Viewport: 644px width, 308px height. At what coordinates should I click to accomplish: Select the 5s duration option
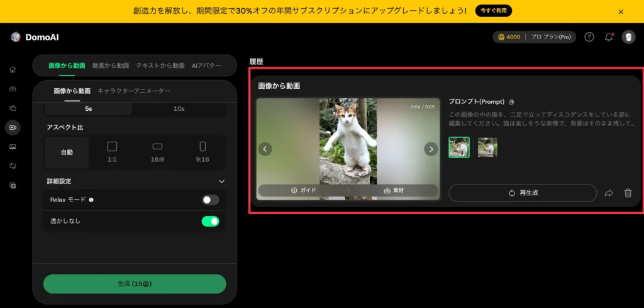[88, 109]
